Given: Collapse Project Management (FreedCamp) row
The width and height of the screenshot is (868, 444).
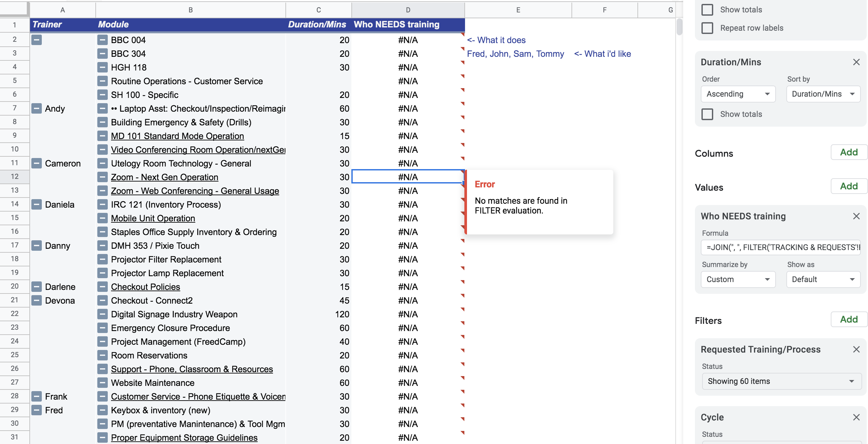Looking at the screenshot, I should (103, 341).
